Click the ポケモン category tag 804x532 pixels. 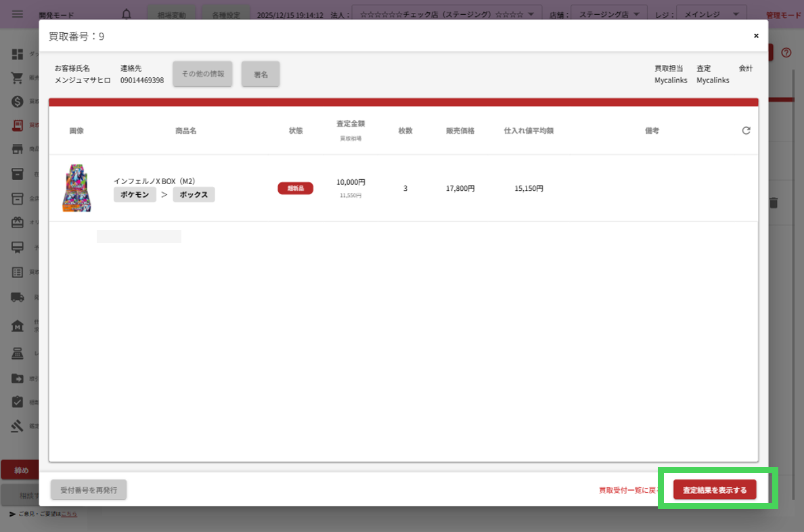[x=135, y=195]
